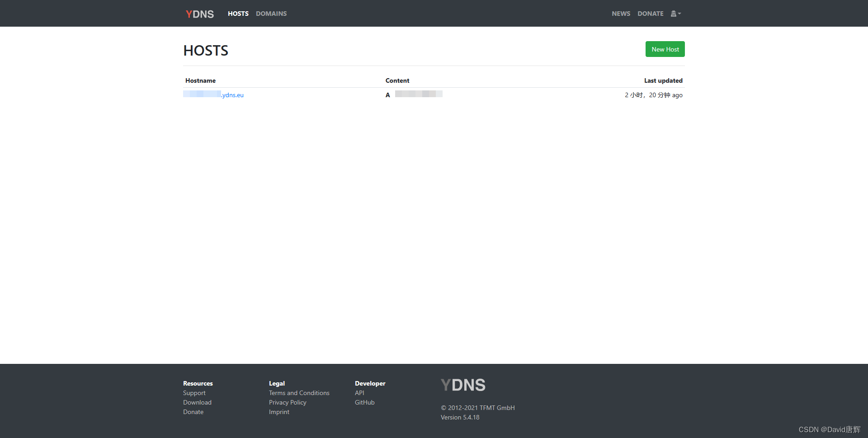Open the DONATE page in navbar
The image size is (868, 438).
[651, 14]
